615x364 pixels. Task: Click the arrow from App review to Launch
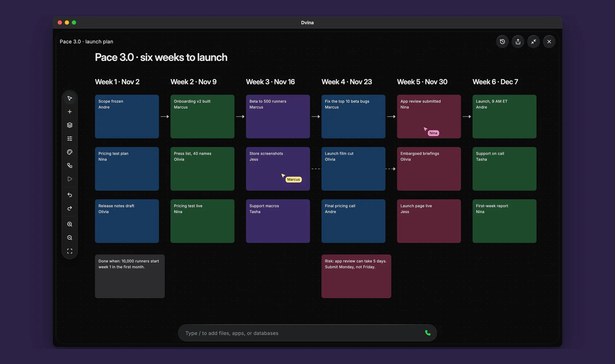[467, 116]
